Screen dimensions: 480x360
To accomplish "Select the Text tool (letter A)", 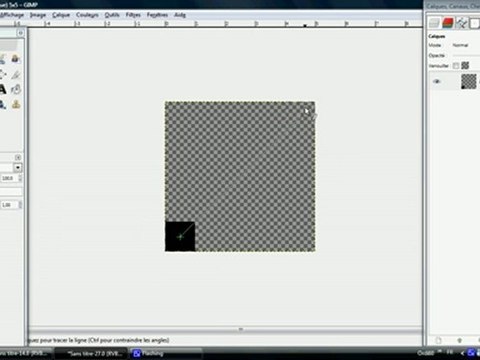I will click(x=3, y=89).
